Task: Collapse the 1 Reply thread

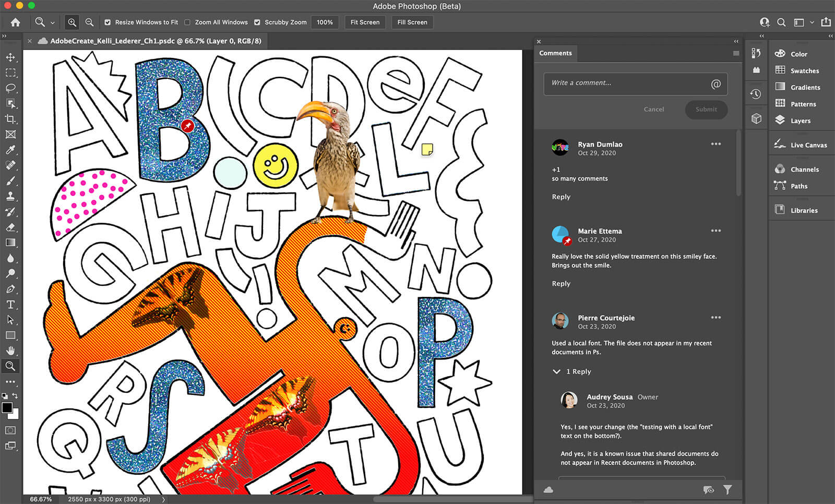Action: pyautogui.click(x=556, y=371)
